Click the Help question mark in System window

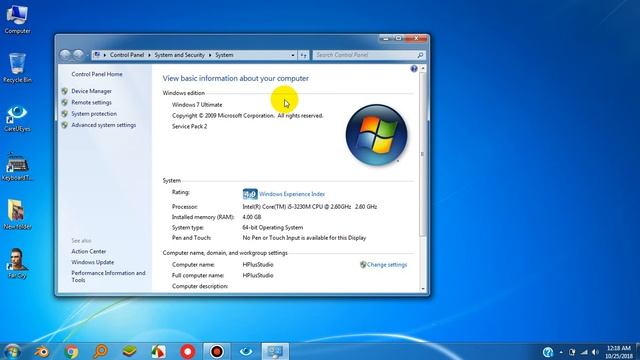[414, 69]
